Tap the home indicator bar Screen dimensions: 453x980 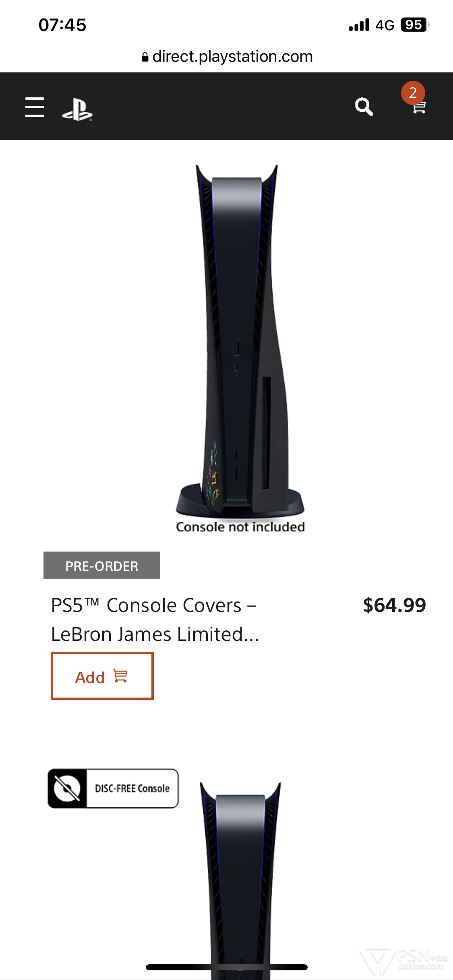click(x=227, y=967)
